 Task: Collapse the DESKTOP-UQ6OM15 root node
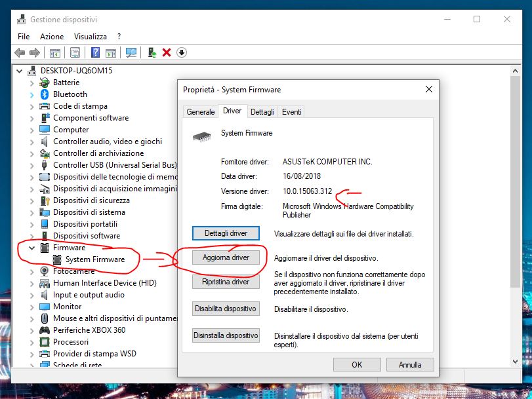point(19,71)
